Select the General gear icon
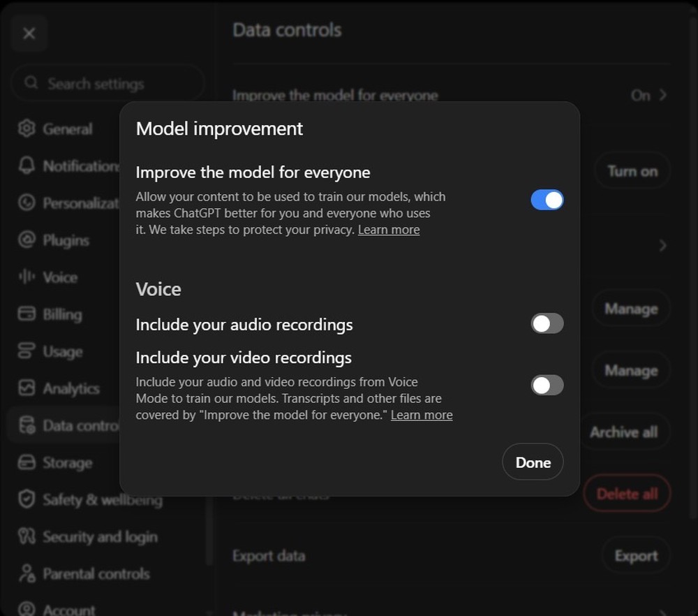The width and height of the screenshot is (698, 616). 27,129
